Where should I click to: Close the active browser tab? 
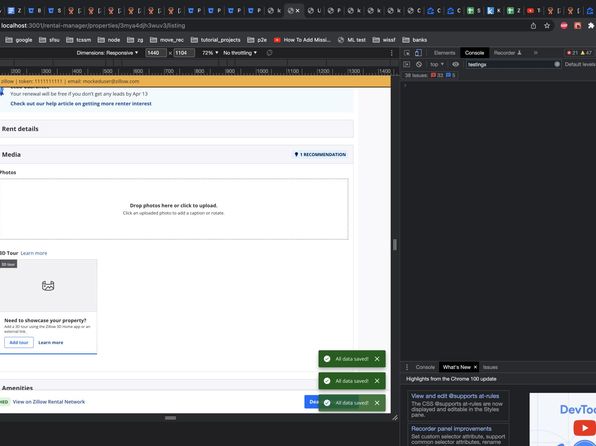[298, 11]
